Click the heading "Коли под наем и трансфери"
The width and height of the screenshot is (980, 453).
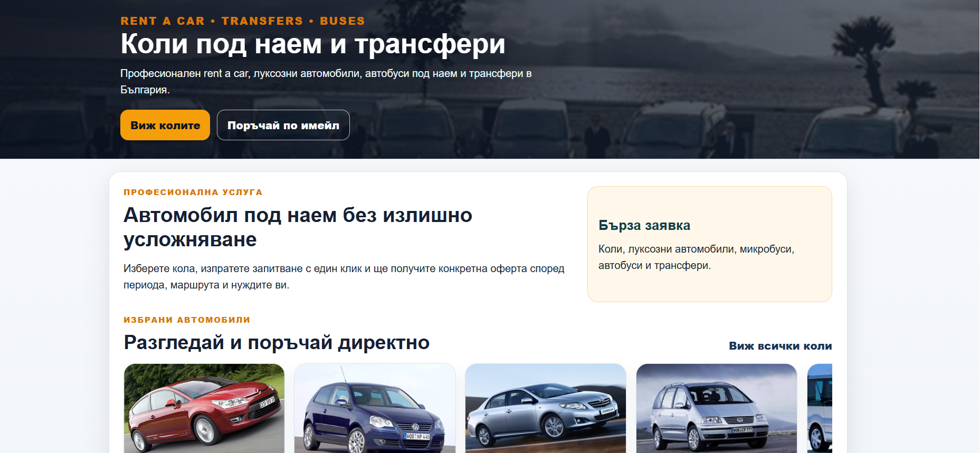coord(313,44)
